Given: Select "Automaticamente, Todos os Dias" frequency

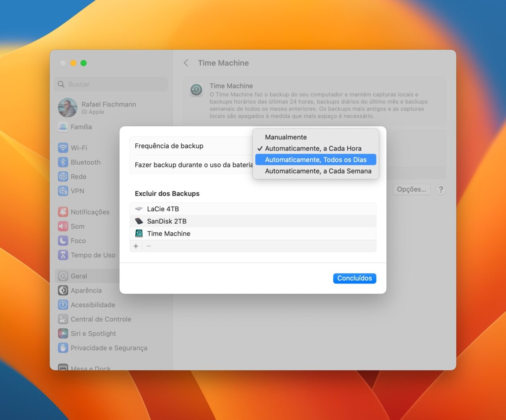Looking at the screenshot, I should point(316,159).
